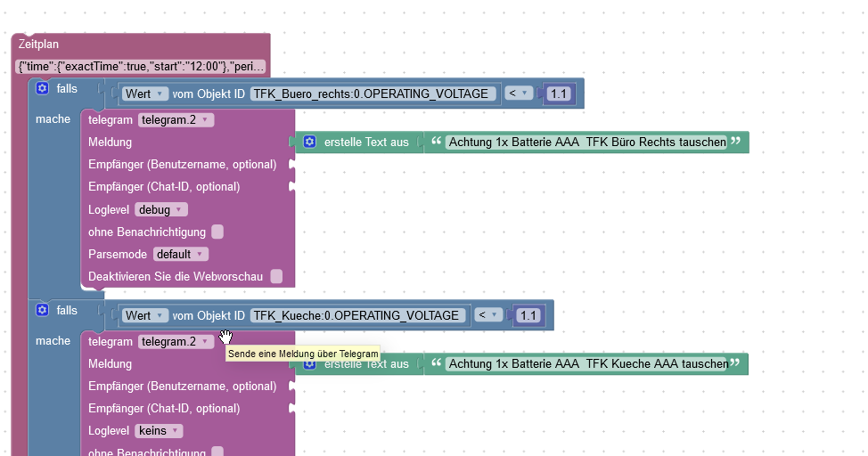The image size is (868, 456).
Task: Open gear on Büro Rechts erstelle Text block
Action: click(309, 142)
